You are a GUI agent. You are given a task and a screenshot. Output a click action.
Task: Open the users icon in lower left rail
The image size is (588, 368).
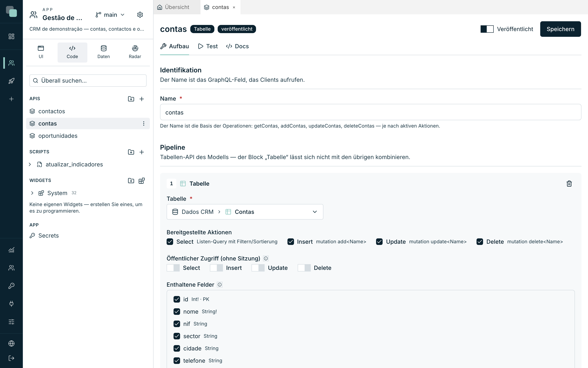[x=11, y=268]
